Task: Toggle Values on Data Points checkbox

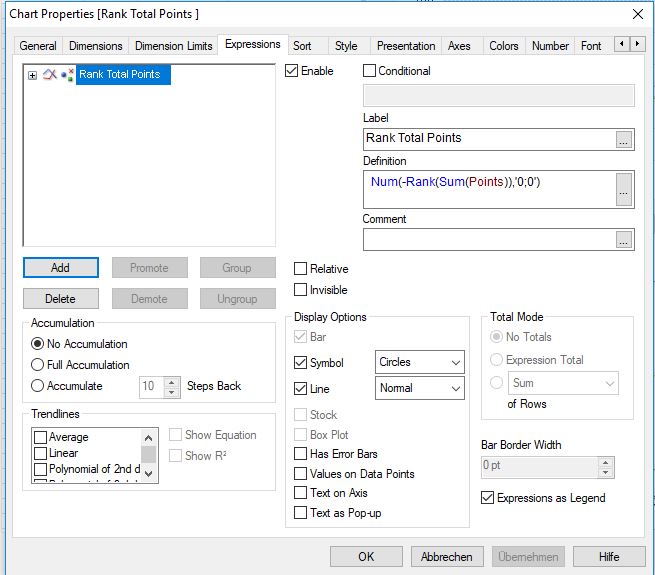Action: point(301,474)
